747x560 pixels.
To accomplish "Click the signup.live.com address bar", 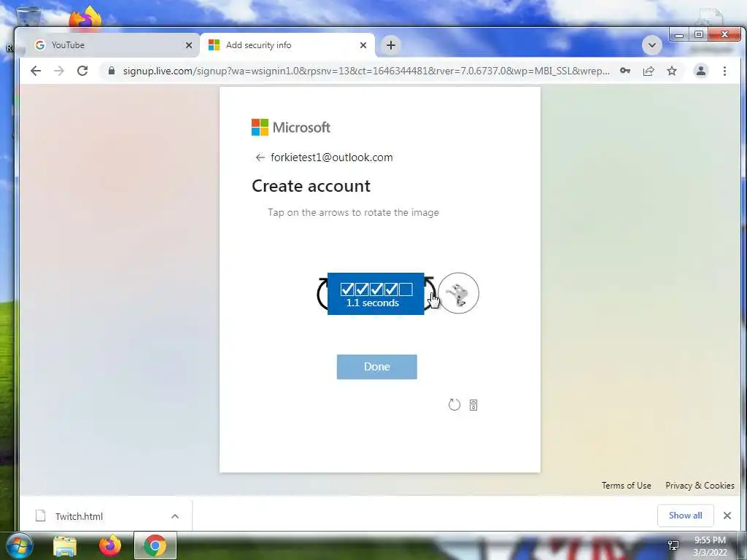I will 366,71.
